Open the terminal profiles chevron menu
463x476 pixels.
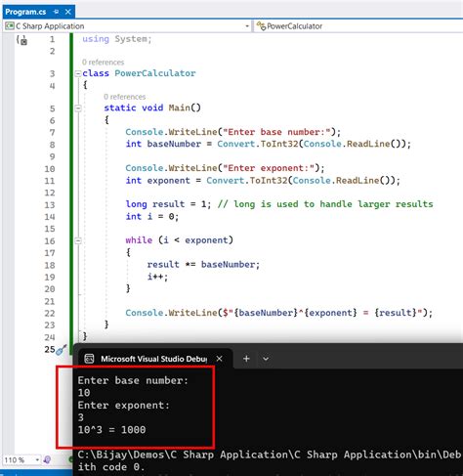[x=266, y=359]
